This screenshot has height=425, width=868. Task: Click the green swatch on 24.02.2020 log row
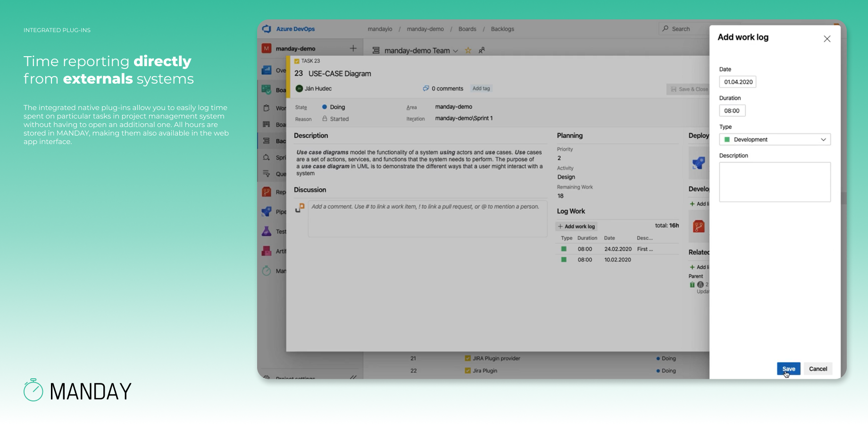point(563,249)
